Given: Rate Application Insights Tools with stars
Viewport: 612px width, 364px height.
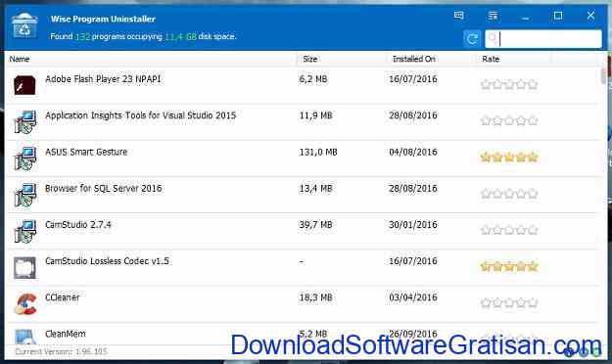Looking at the screenshot, I should tap(509, 121).
